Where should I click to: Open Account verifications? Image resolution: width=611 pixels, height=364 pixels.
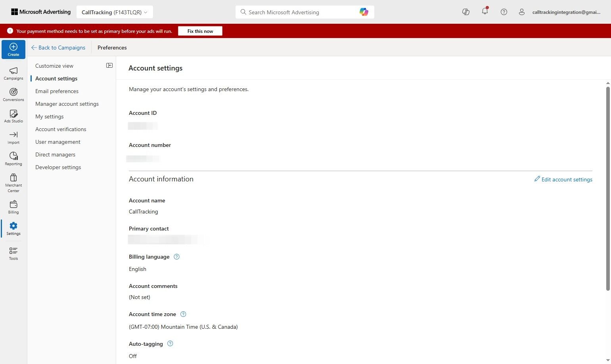[x=61, y=129]
